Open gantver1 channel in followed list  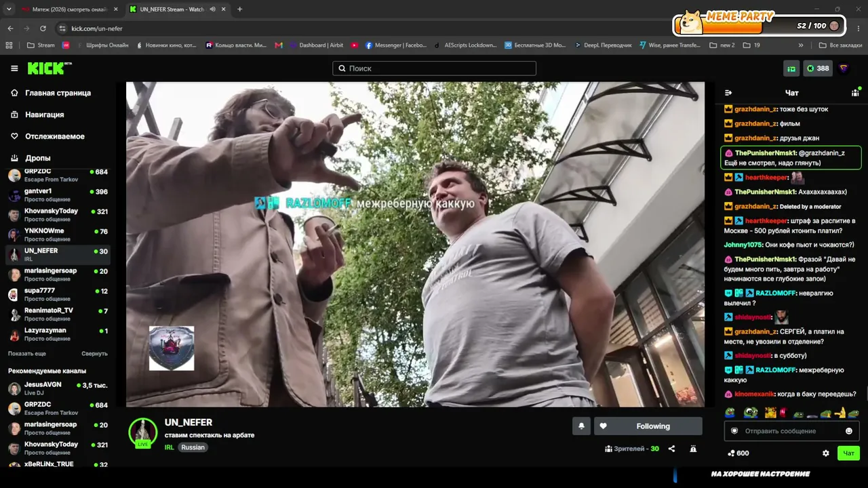coord(58,195)
